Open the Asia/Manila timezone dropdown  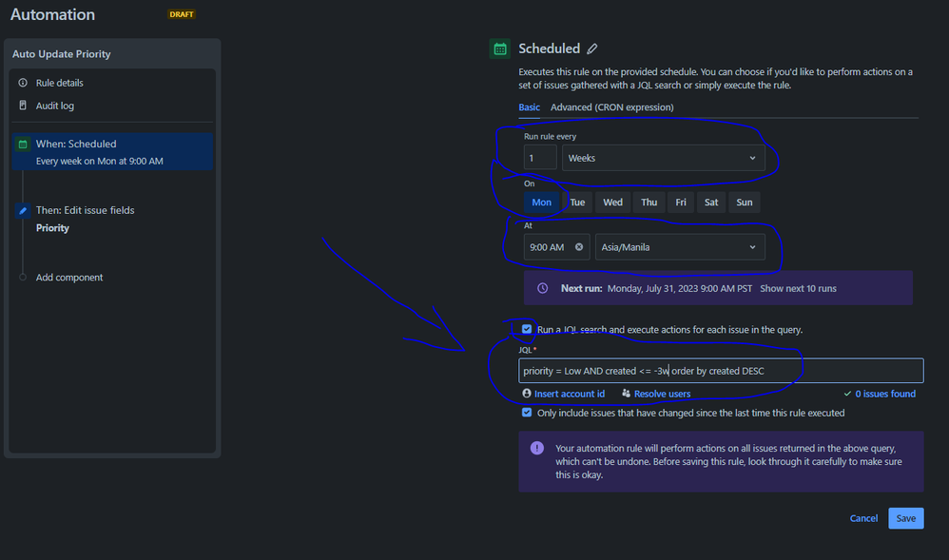(680, 247)
